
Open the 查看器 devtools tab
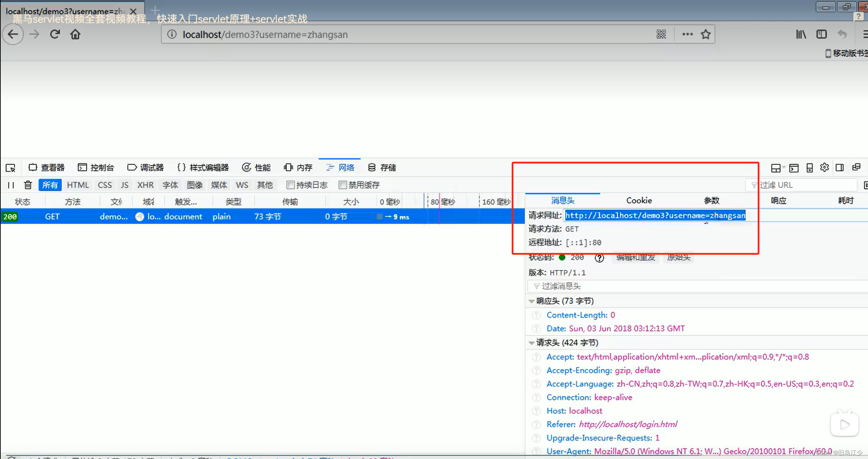click(46, 168)
